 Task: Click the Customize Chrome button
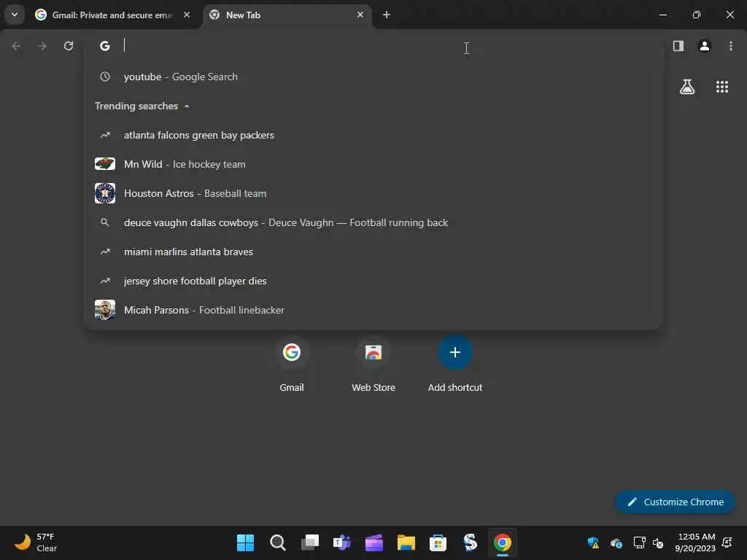tap(675, 502)
